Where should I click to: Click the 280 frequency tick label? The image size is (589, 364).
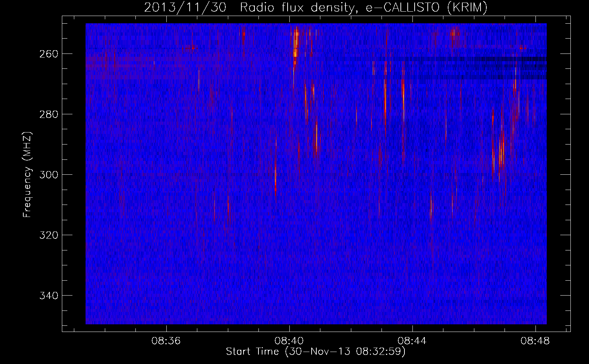48,114
